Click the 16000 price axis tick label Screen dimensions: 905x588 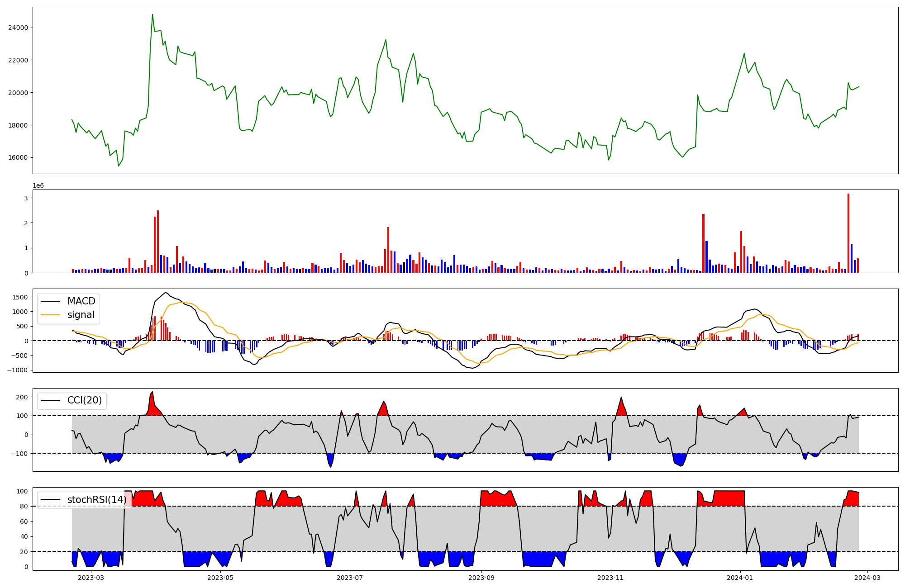coord(18,158)
